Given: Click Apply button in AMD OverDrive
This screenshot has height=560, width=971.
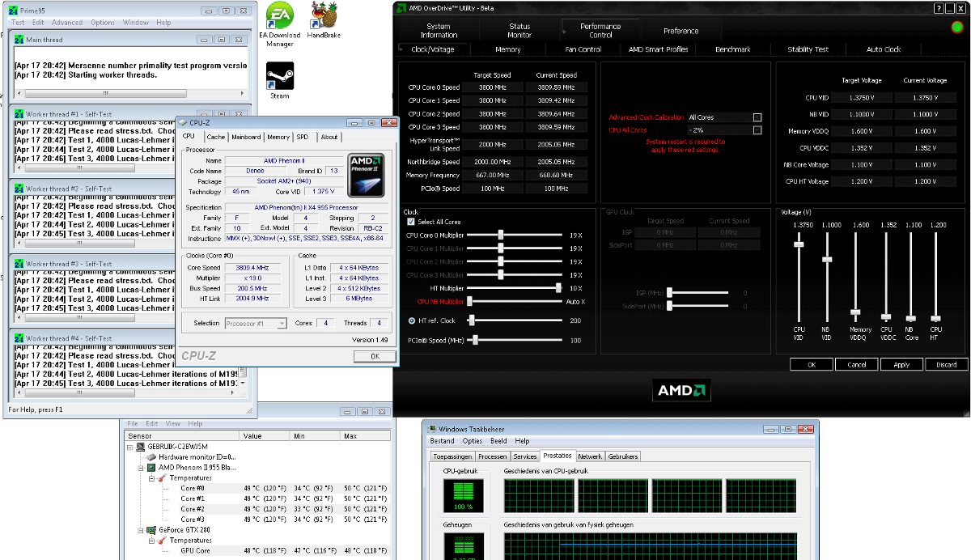Looking at the screenshot, I should (901, 365).
